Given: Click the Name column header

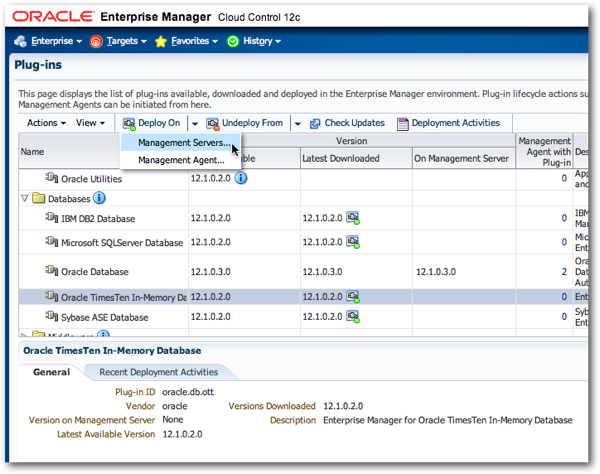Looking at the screenshot, I should coord(32,152).
